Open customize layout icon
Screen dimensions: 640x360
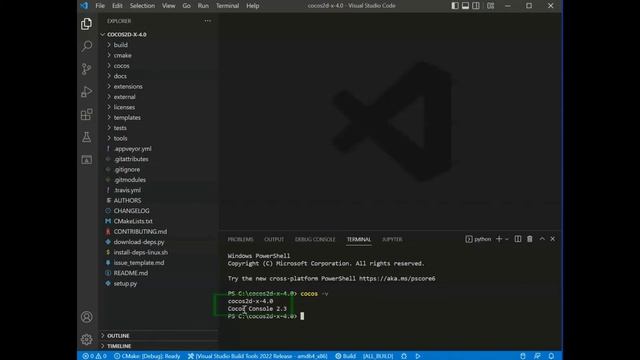(x=491, y=6)
